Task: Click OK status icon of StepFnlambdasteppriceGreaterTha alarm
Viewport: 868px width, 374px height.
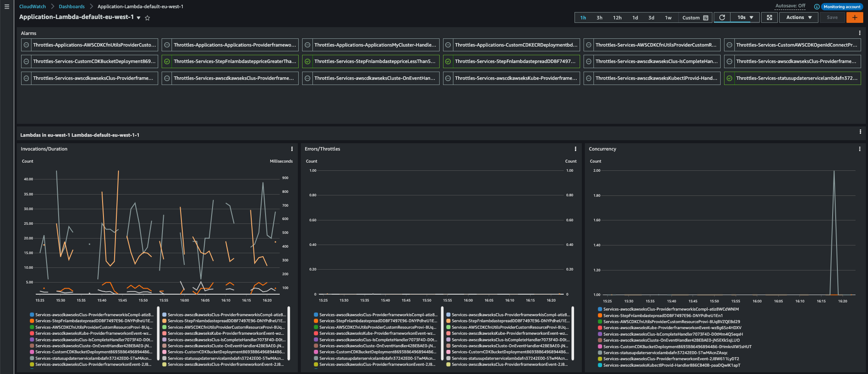Action: 167,61
